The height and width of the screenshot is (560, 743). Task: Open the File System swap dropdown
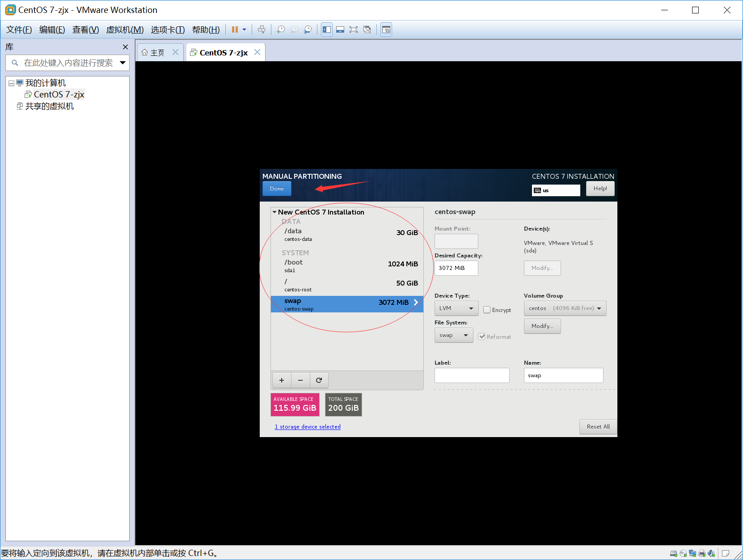[454, 335]
